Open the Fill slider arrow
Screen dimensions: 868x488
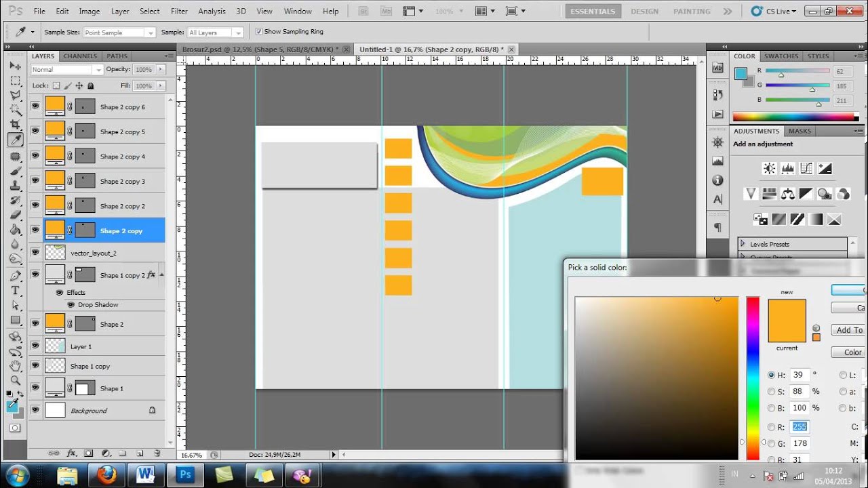[x=161, y=86]
